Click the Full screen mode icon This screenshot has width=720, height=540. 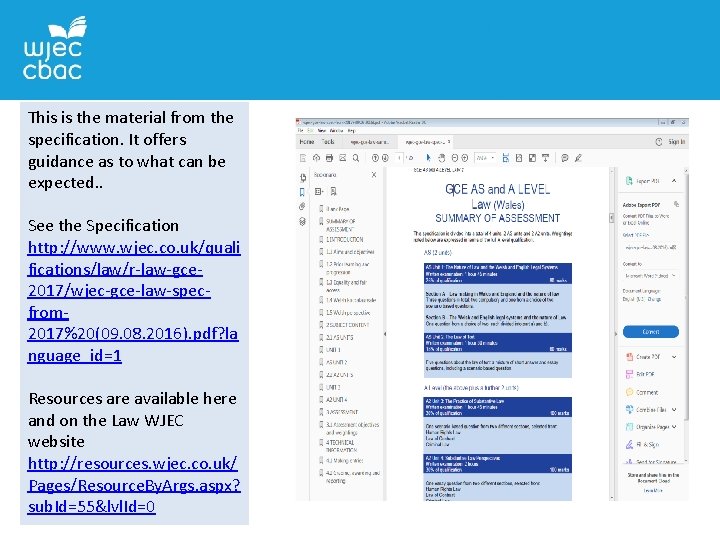click(532, 158)
